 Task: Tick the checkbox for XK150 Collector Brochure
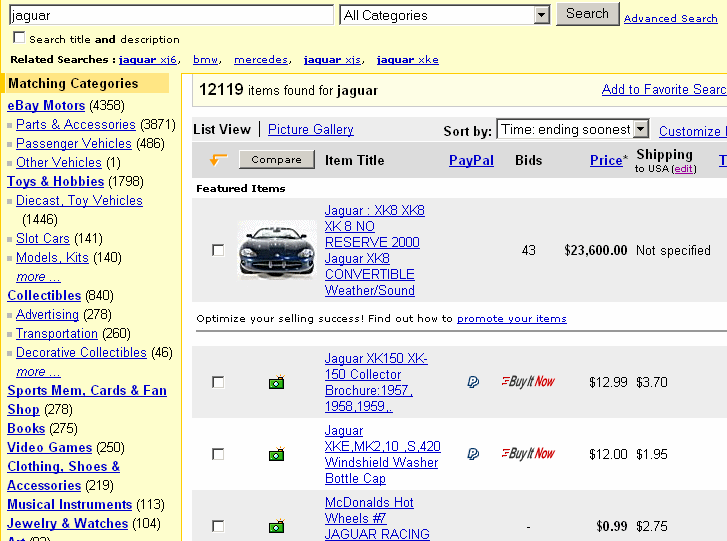click(x=218, y=382)
